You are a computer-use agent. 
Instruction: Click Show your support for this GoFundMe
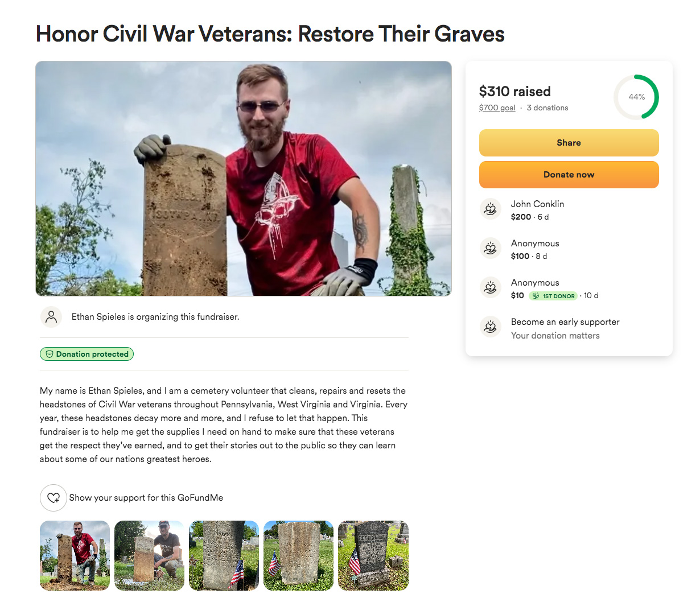point(146,498)
